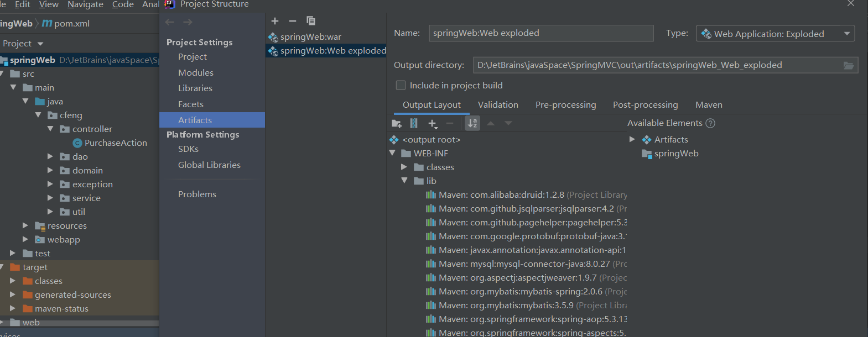
Task: Switch to the Post-processing tab
Action: coord(645,105)
